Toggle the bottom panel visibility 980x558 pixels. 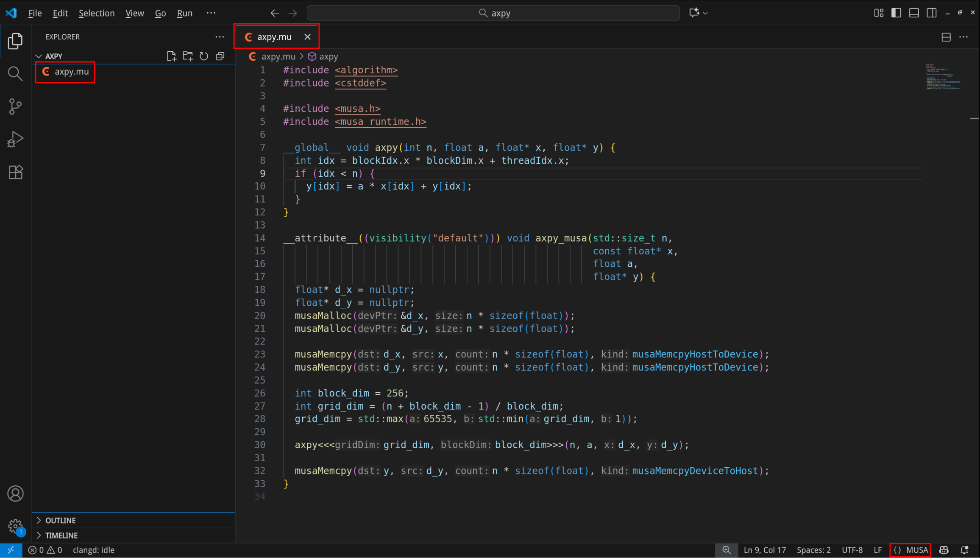pos(914,13)
